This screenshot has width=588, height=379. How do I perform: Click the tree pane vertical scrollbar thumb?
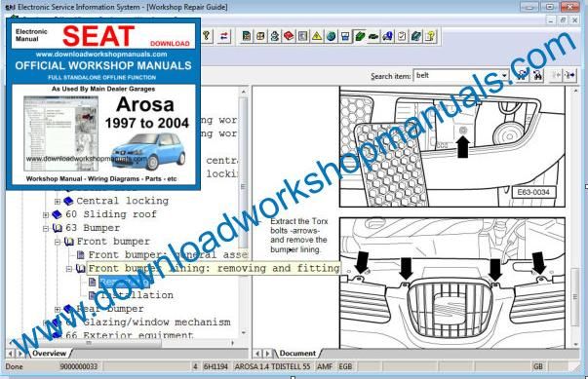click(244, 171)
